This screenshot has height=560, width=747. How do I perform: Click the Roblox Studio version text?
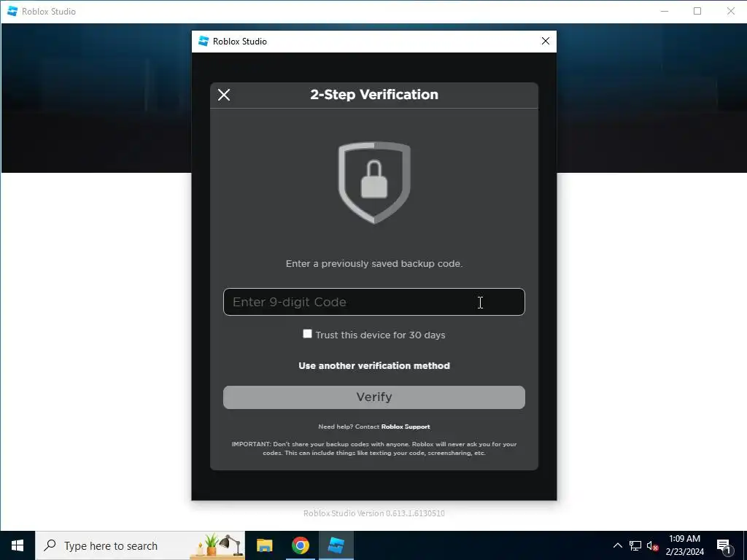374,513
